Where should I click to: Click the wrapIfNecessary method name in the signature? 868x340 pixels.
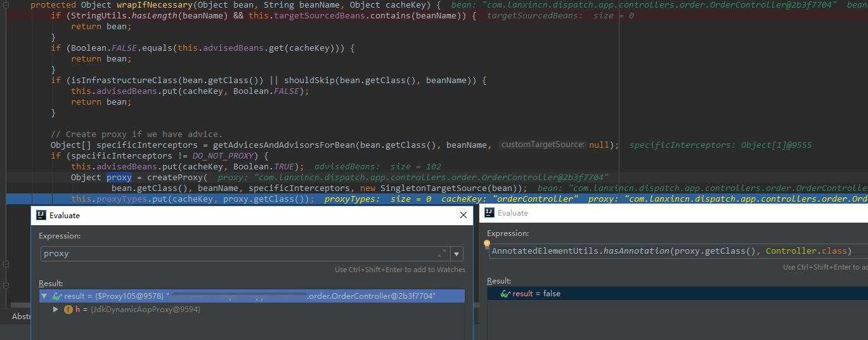click(x=154, y=5)
